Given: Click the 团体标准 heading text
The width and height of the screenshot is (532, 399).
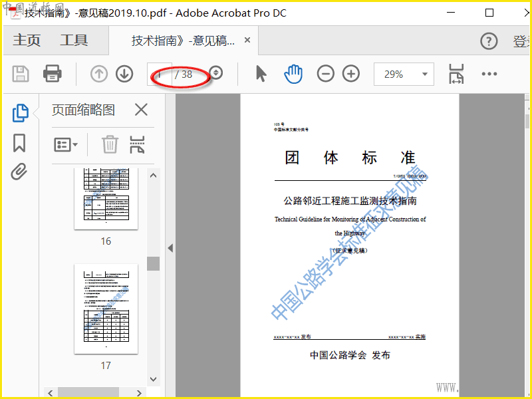Looking at the screenshot, I should pos(350,158).
